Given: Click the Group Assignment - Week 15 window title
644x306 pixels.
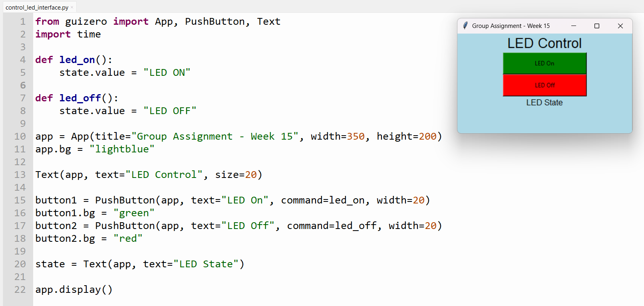Looking at the screenshot, I should (x=511, y=26).
